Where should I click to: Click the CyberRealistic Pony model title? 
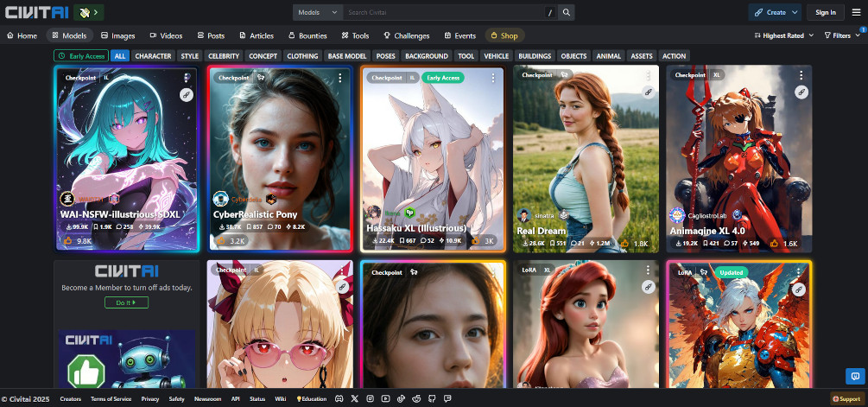tap(255, 214)
